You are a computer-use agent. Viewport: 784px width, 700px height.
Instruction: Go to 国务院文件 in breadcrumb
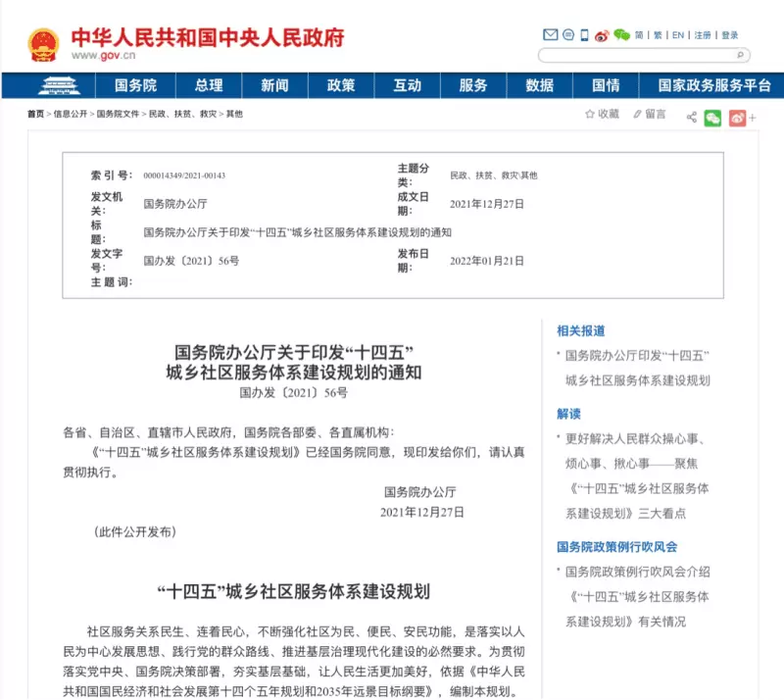coord(118,114)
